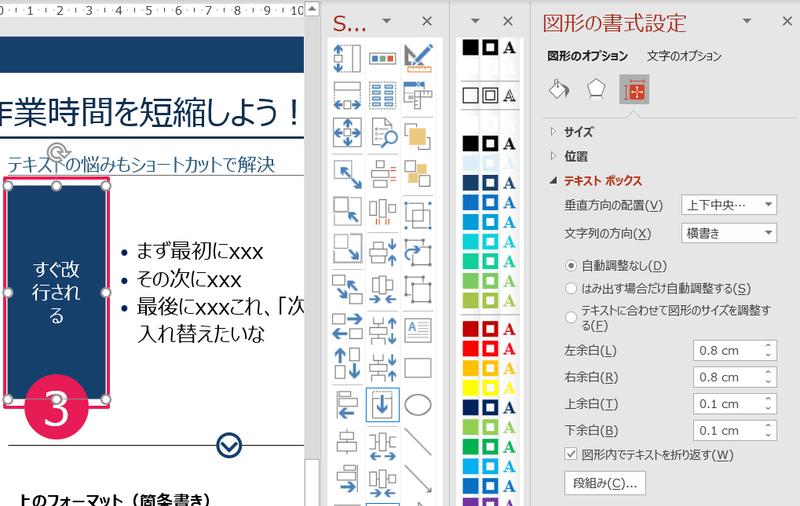Close the color palette pane
Screen dimensions: 800x506
(508, 21)
